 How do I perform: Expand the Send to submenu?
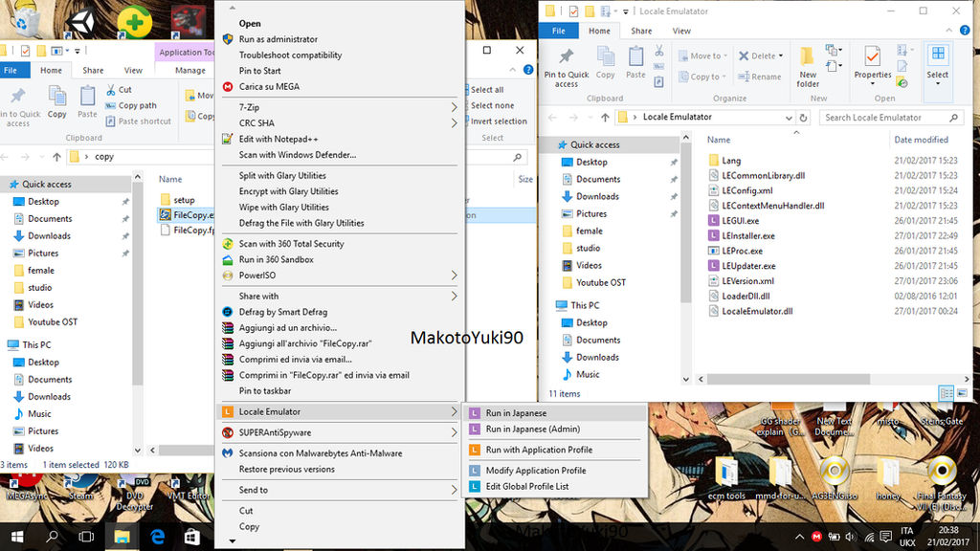click(454, 491)
